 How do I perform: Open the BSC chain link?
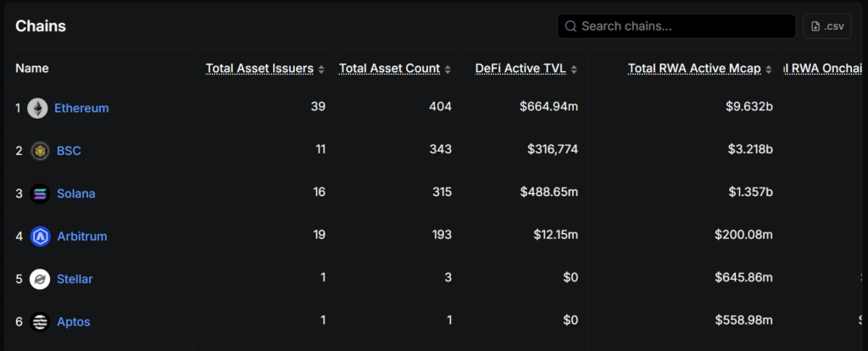tap(70, 151)
